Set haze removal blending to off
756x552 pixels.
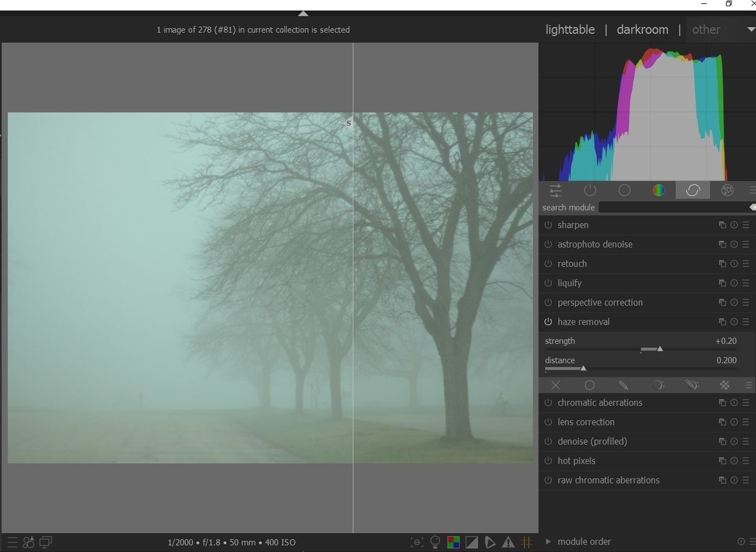(x=556, y=385)
